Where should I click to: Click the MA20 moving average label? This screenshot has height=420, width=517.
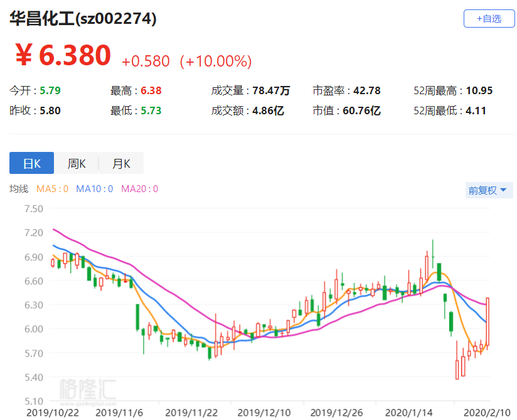pyautogui.click(x=139, y=189)
